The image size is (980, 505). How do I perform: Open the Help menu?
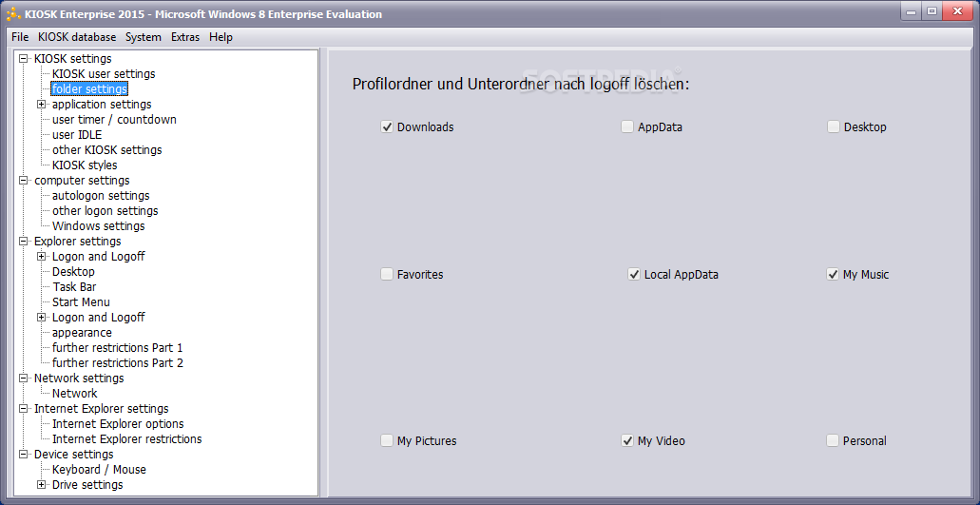(x=221, y=37)
